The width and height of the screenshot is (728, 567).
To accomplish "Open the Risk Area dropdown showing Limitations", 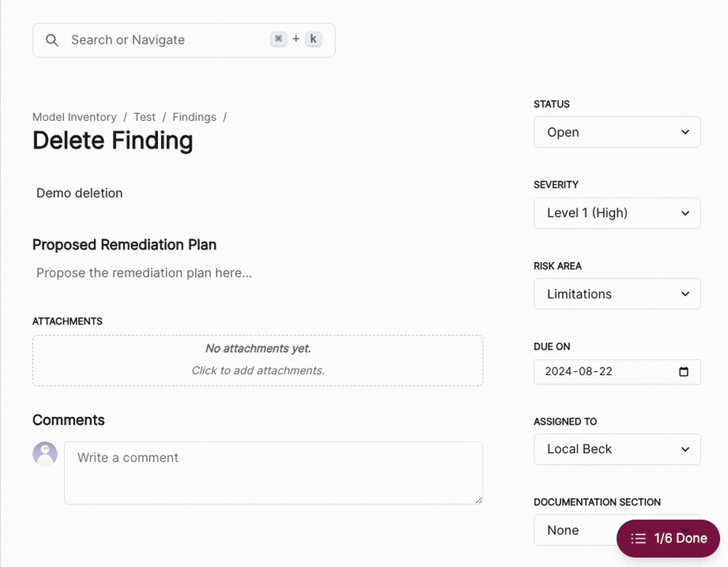I will click(617, 294).
